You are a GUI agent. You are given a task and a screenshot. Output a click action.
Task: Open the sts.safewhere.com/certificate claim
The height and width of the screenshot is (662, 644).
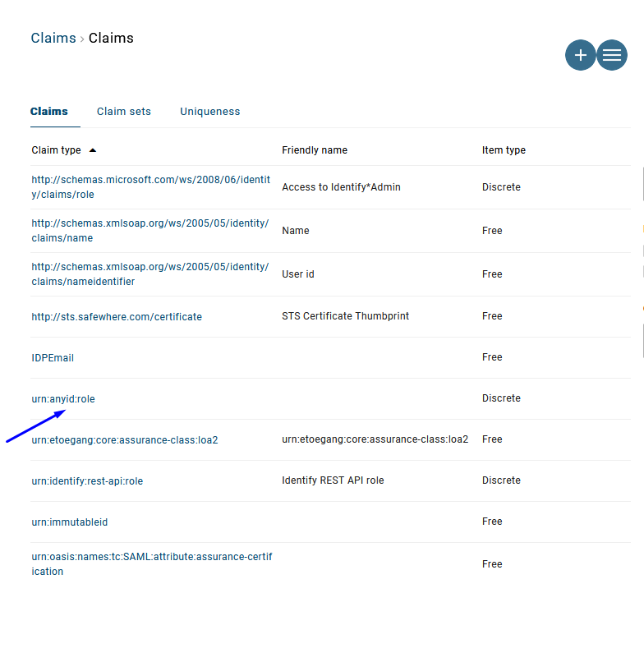[x=117, y=317]
